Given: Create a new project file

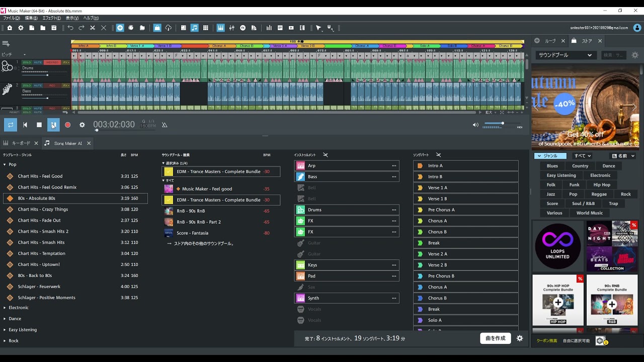Looking at the screenshot, I should click(32, 28).
